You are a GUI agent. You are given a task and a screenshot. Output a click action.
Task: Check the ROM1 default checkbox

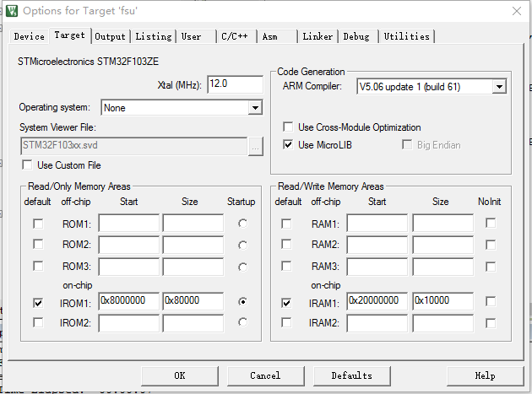[x=38, y=224]
